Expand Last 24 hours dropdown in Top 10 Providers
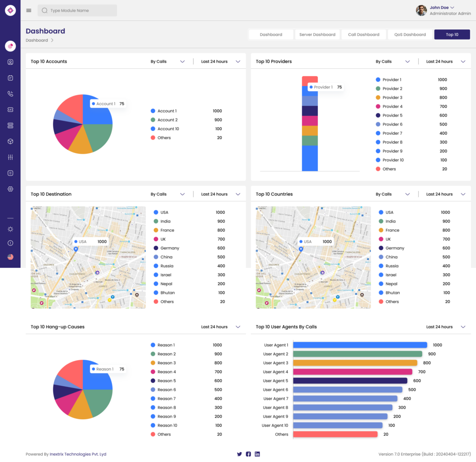Image resolution: width=476 pixels, height=462 pixels. point(446,62)
